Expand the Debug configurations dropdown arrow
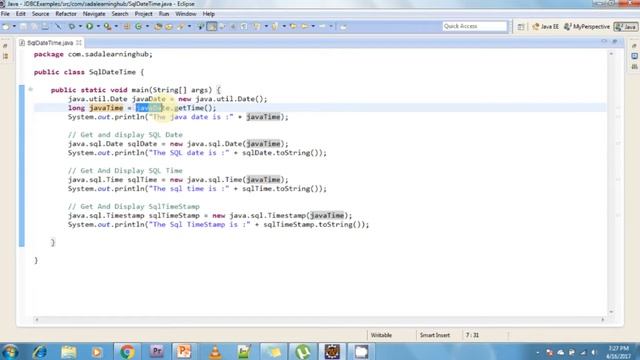Screen dimensions: 640x360 coord(80,27)
